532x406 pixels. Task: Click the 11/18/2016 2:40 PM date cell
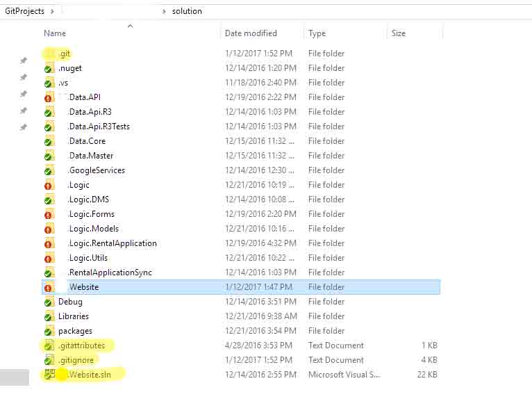click(260, 83)
